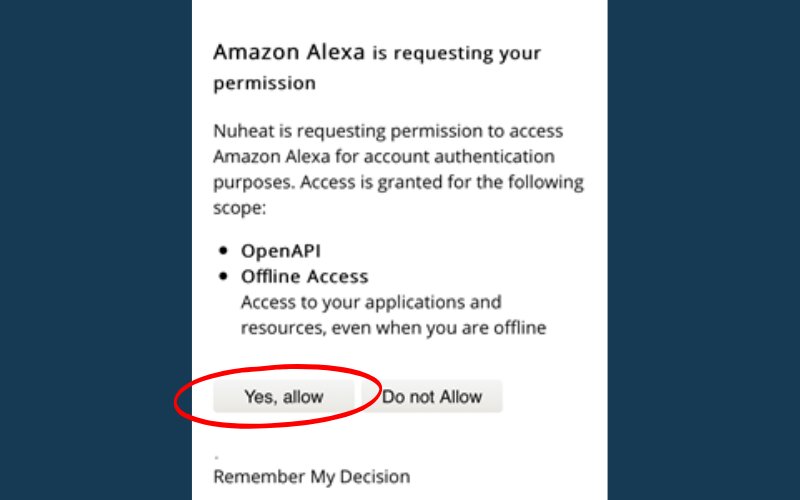Image resolution: width=800 pixels, height=500 pixels.
Task: Toggle the "Remember My Decision" option
Action: [x=311, y=476]
